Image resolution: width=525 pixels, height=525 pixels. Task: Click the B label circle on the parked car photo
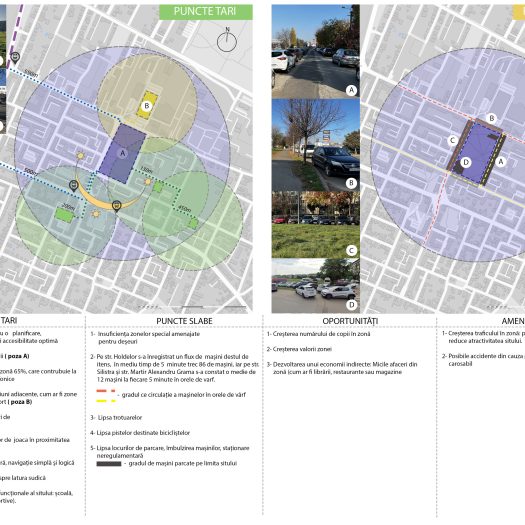351,183
